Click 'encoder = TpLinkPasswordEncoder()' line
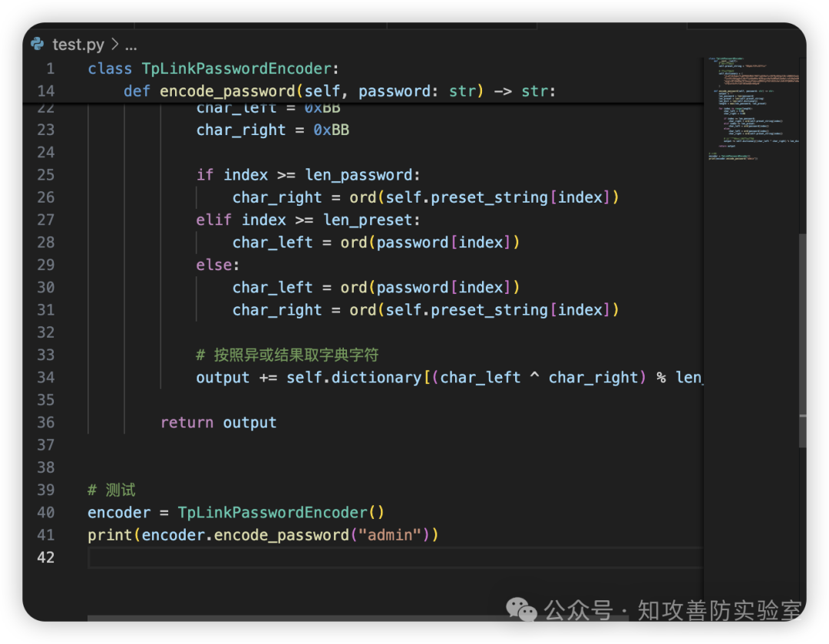 point(236,512)
